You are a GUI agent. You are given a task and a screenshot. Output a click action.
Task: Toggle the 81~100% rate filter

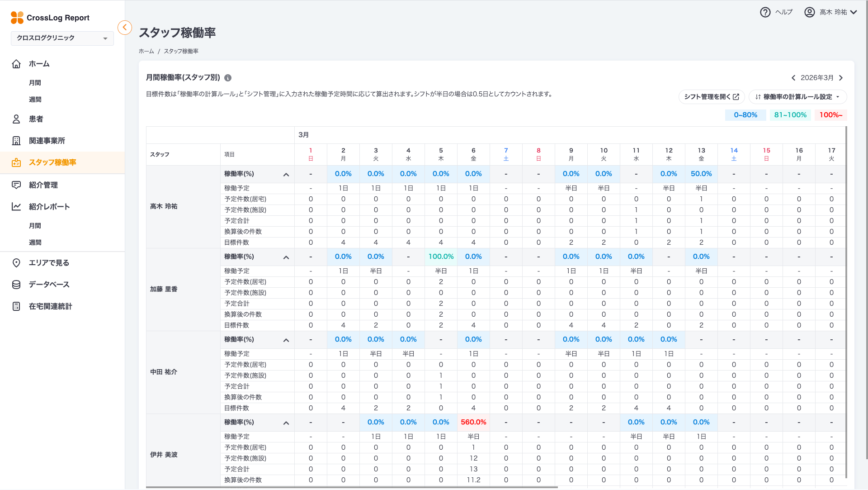(790, 115)
